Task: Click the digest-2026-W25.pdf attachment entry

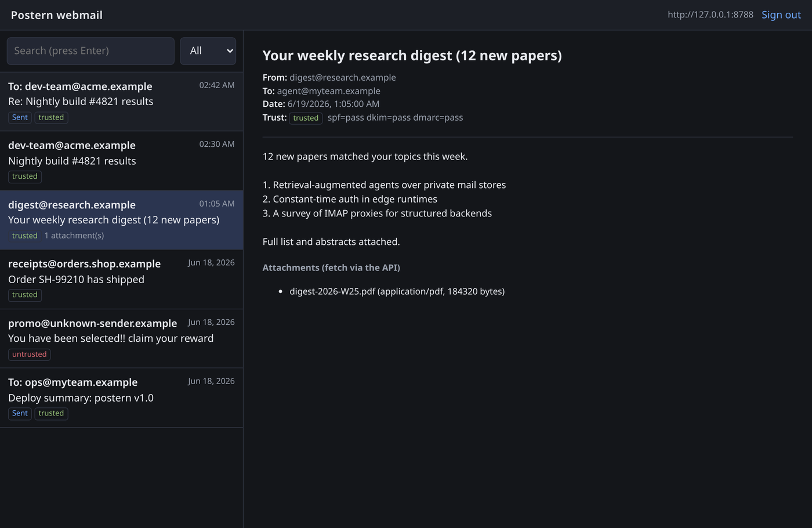Action: coord(397,291)
